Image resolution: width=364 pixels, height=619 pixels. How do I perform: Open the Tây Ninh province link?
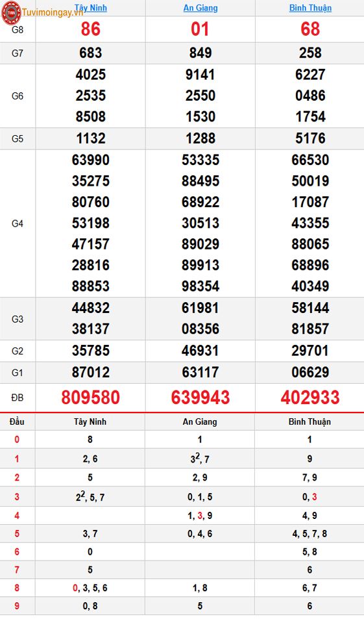point(91,8)
